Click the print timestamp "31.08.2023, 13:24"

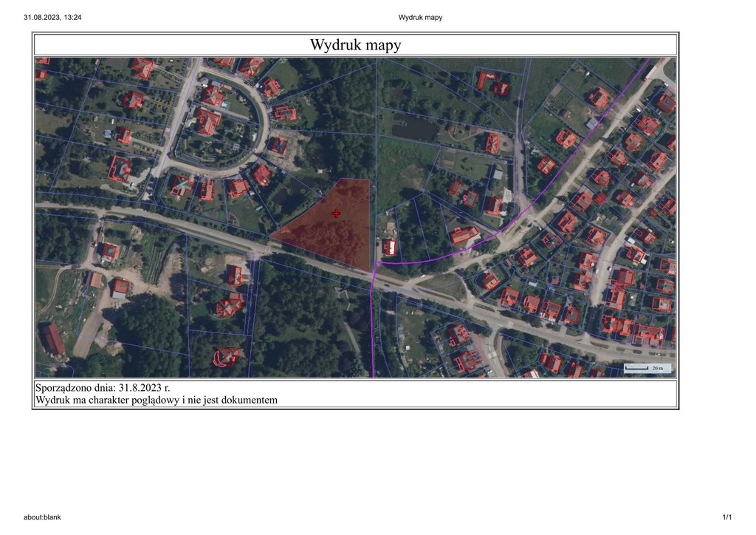tap(52, 17)
